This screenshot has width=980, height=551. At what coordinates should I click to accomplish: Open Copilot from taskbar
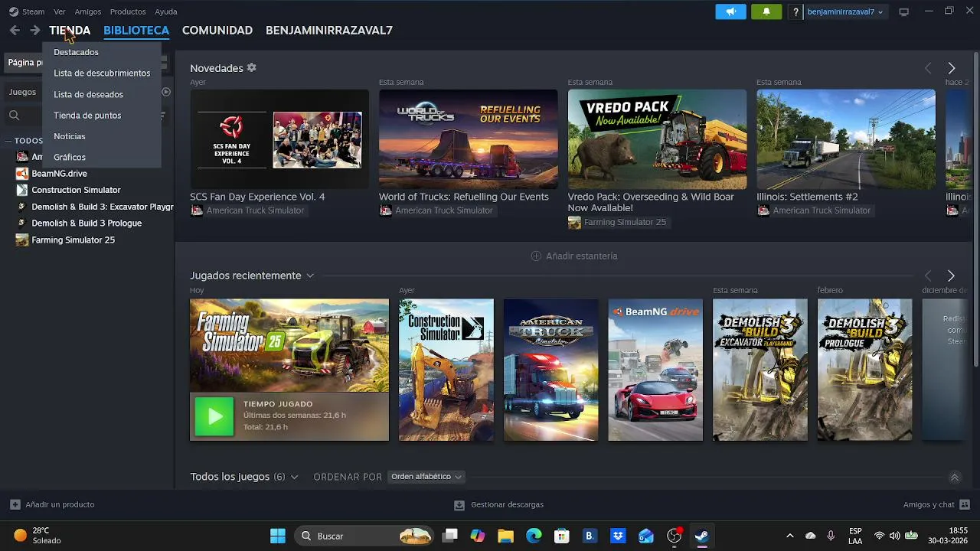tap(478, 536)
